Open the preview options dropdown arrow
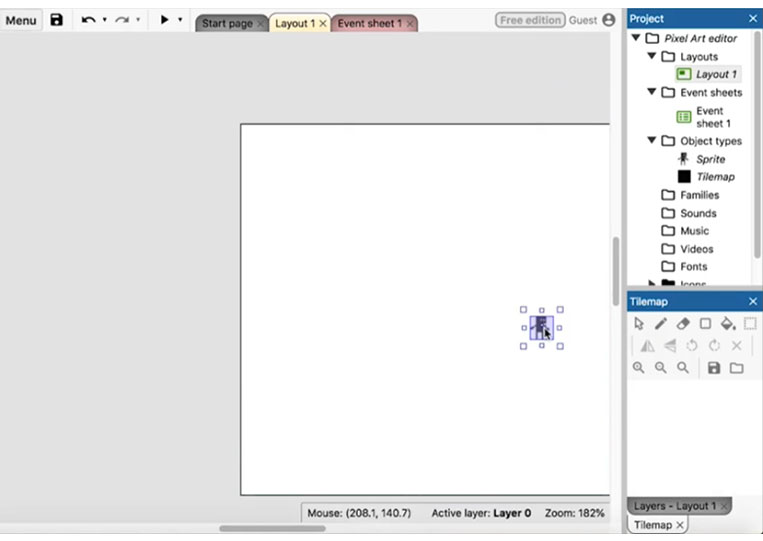Image resolution: width=763 pixels, height=541 pixels. (x=180, y=20)
